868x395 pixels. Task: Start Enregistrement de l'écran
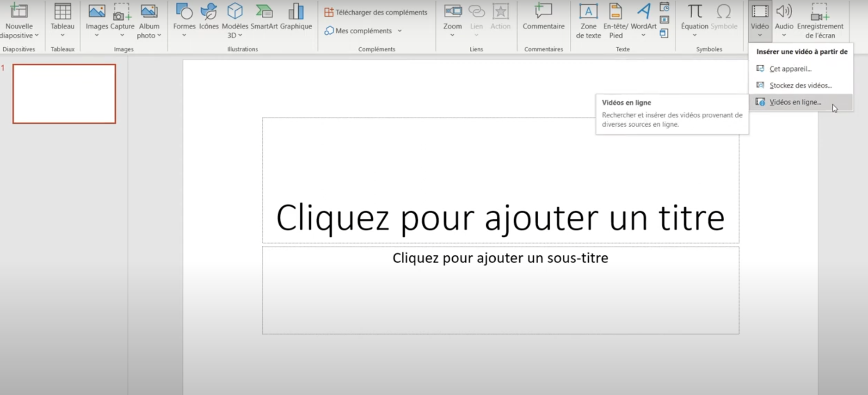(820, 21)
